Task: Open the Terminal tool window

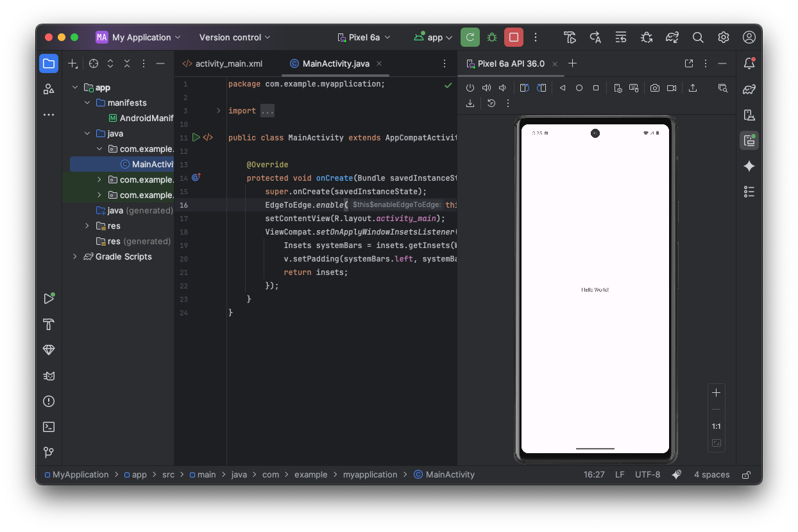Action: click(x=49, y=427)
